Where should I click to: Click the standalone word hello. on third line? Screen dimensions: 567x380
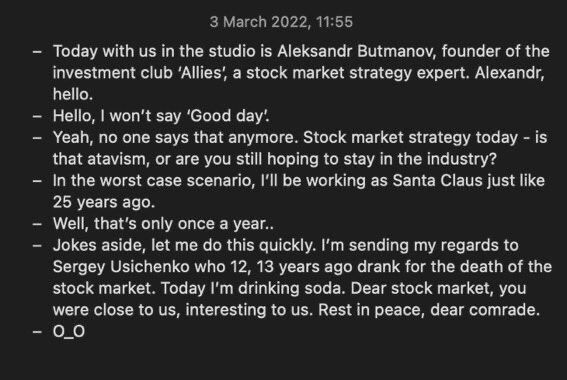[x=73, y=94]
